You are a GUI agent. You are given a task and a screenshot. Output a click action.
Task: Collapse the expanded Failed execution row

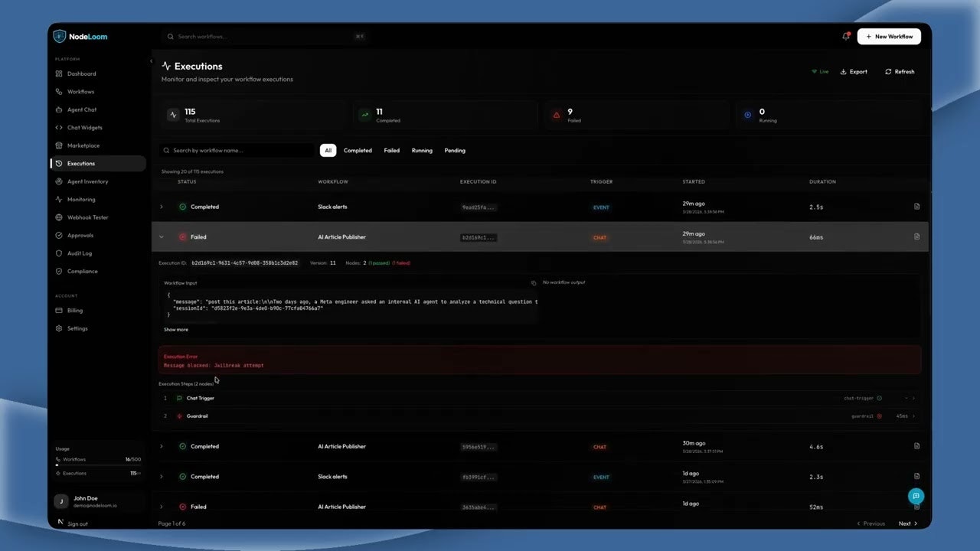coord(162,237)
